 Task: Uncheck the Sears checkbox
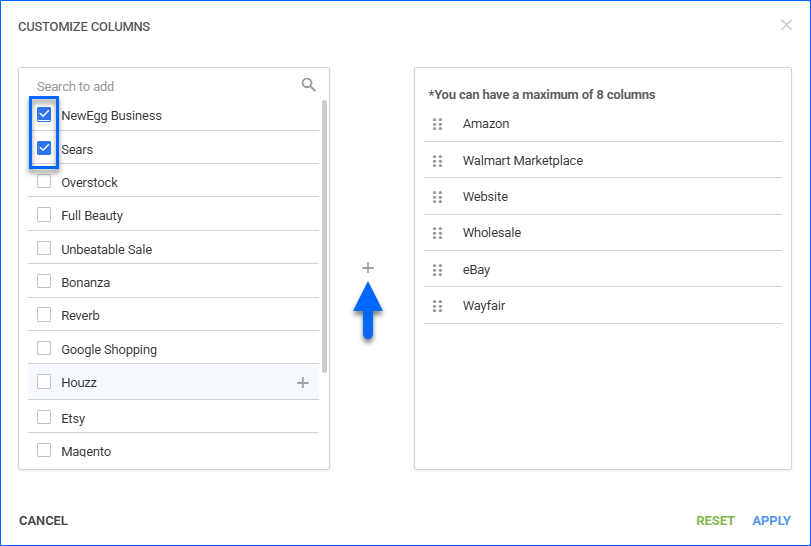coord(44,149)
